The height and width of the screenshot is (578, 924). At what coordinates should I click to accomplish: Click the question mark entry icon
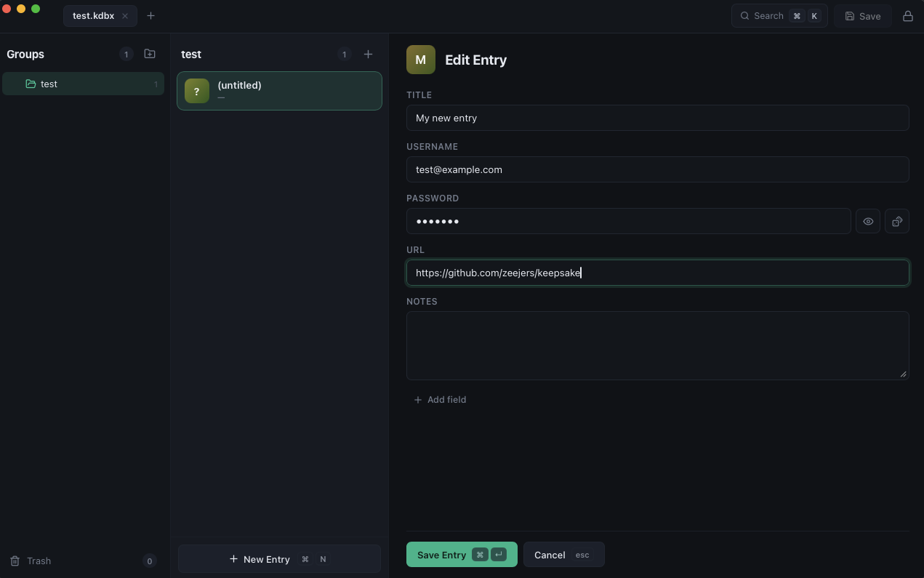(x=196, y=91)
